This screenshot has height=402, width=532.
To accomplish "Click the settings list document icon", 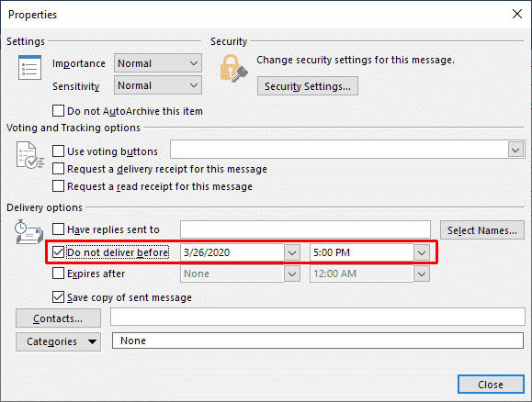I will point(29,67).
